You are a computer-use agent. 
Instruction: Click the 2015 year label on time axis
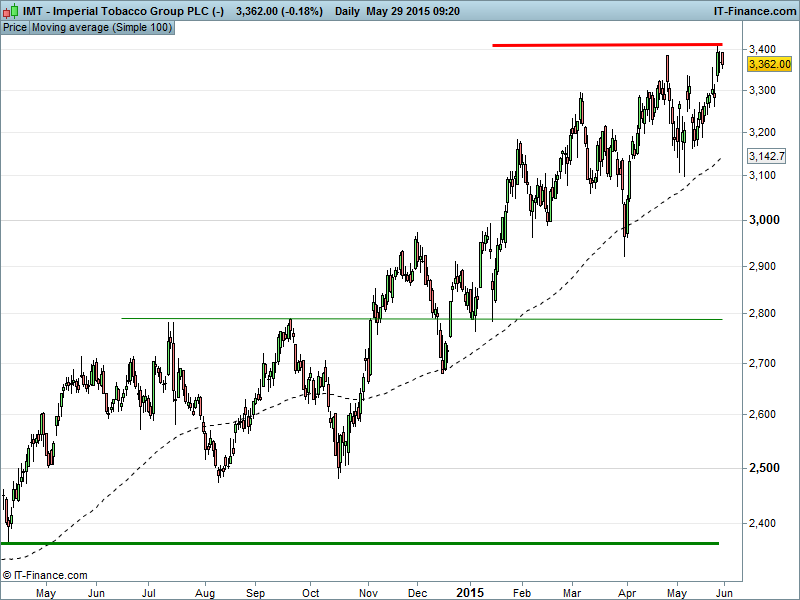471,592
